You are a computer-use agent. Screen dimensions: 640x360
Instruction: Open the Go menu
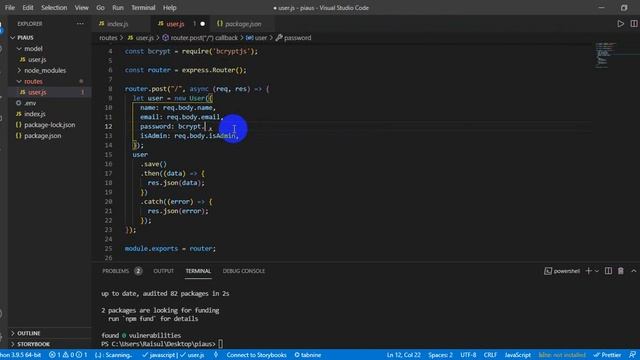tap(100, 8)
